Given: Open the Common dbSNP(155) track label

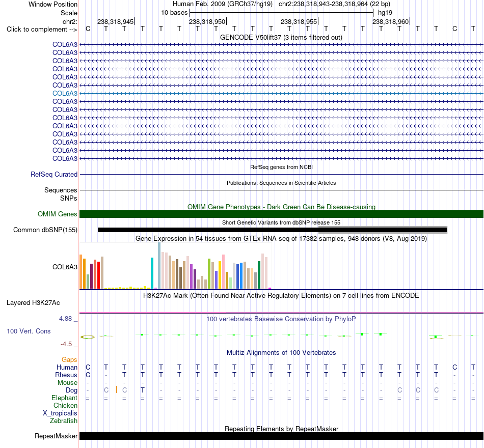Looking at the screenshot, I should click(45, 230).
